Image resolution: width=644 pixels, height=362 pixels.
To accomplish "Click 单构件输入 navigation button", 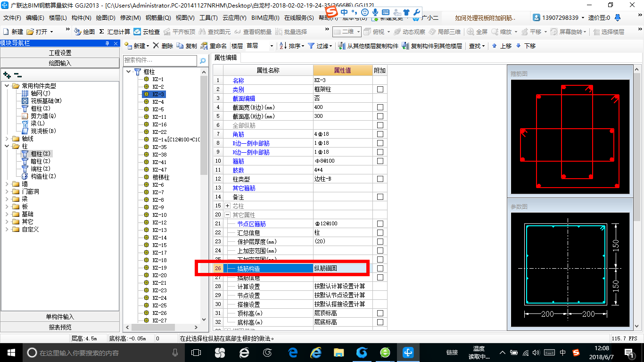I will [x=60, y=317].
